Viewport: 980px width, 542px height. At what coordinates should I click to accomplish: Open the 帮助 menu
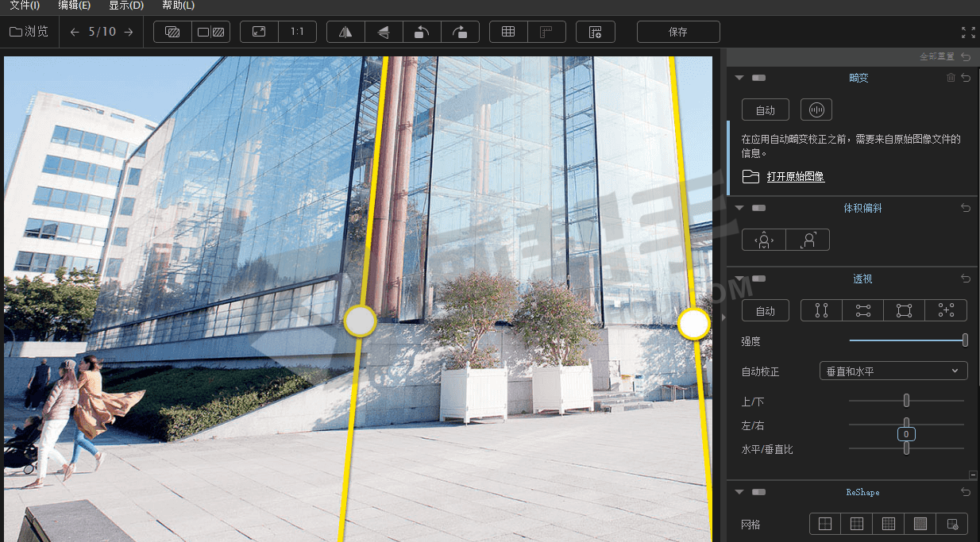pyautogui.click(x=178, y=6)
